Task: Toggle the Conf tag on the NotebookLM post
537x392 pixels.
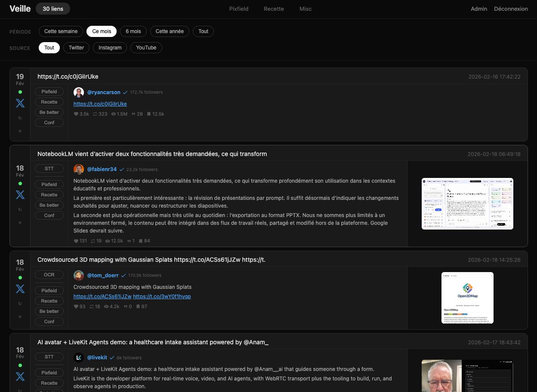Action: pyautogui.click(x=49, y=215)
